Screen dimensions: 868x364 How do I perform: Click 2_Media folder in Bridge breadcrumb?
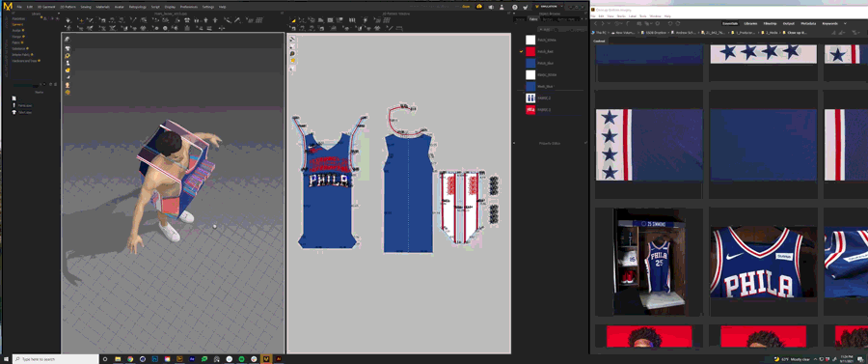(x=771, y=33)
